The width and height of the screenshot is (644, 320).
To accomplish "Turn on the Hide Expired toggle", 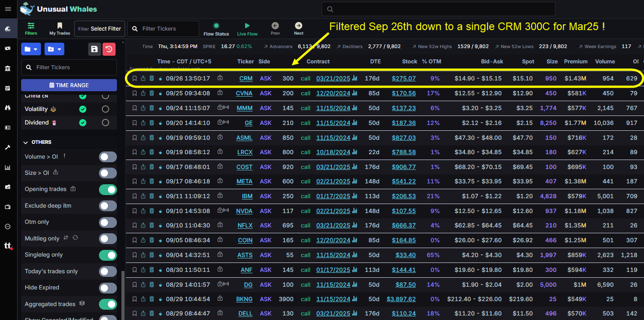I will [x=108, y=288].
